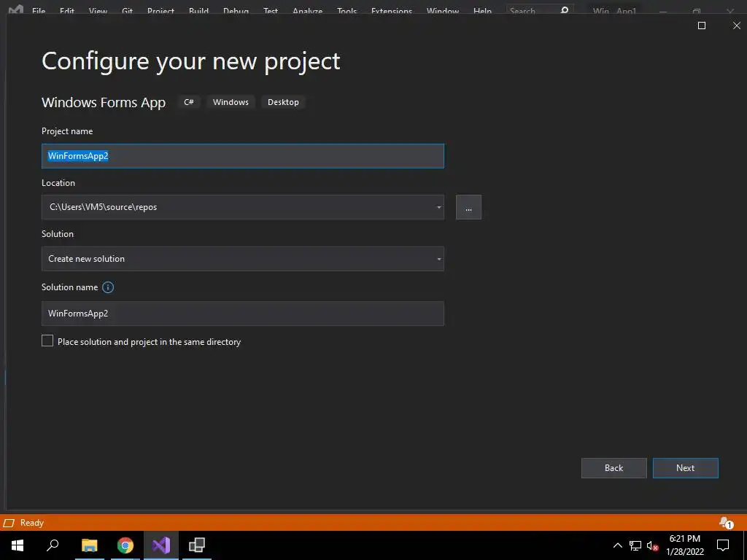Click the Windows Forms App heading
The image size is (747, 560).
point(104,102)
